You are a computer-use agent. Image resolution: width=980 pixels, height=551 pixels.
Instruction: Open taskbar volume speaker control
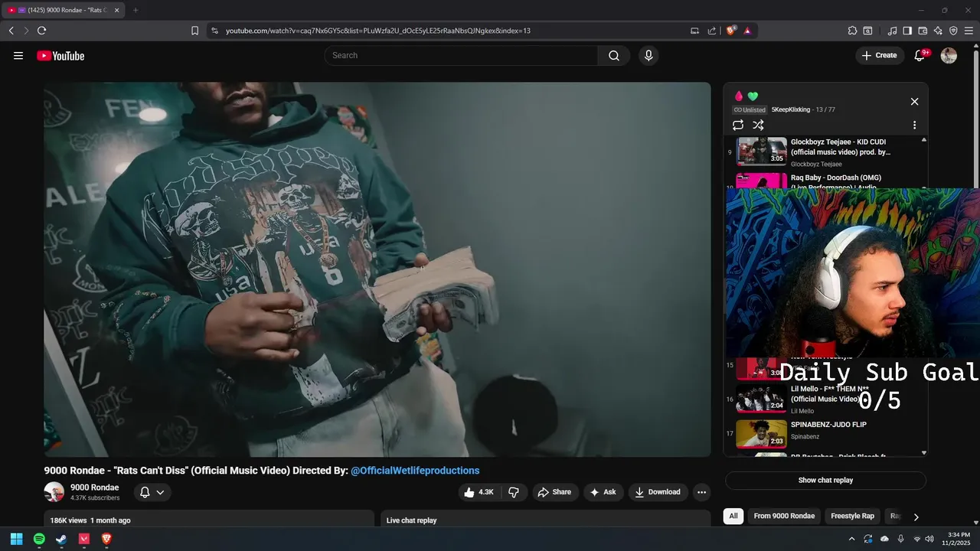929,539
